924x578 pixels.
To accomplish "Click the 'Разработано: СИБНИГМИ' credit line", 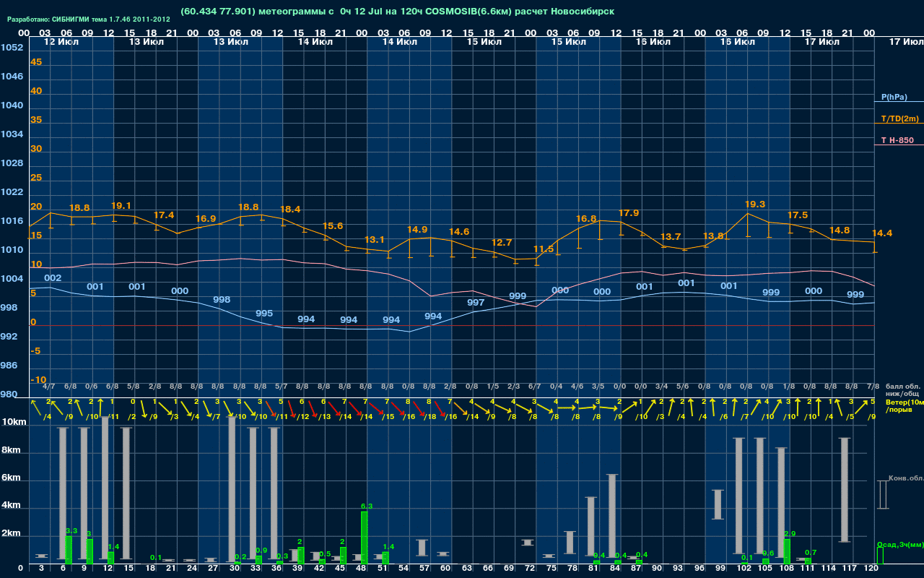I will pyautogui.click(x=89, y=20).
